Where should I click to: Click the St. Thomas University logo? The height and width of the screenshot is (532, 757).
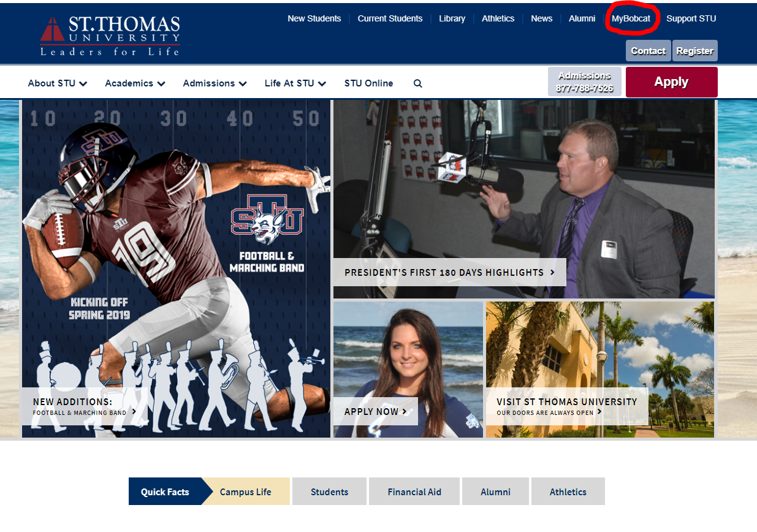(110, 33)
